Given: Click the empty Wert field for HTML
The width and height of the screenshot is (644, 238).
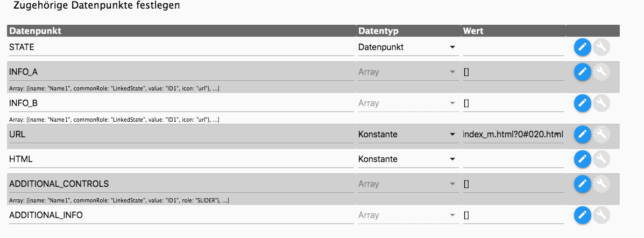Looking at the screenshot, I should [x=513, y=159].
